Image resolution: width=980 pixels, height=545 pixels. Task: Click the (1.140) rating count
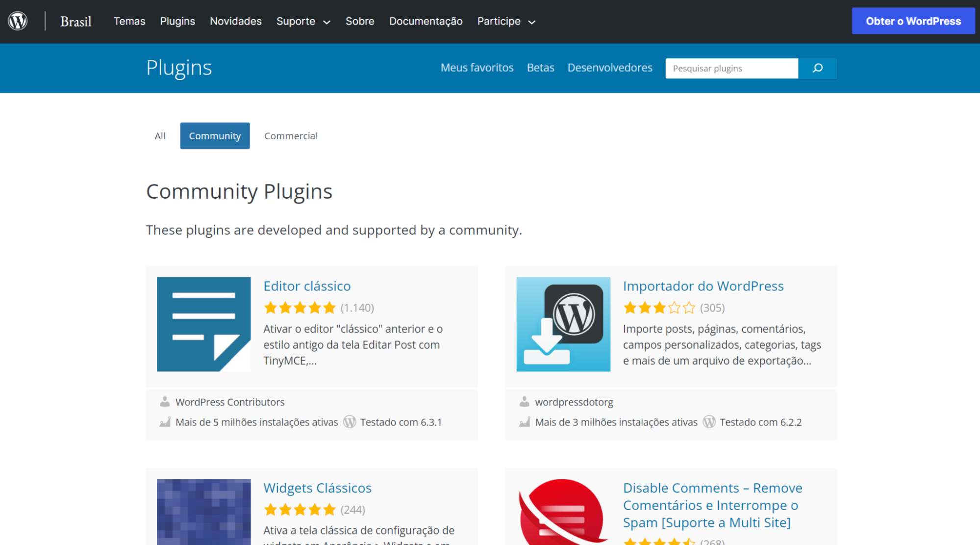click(357, 308)
